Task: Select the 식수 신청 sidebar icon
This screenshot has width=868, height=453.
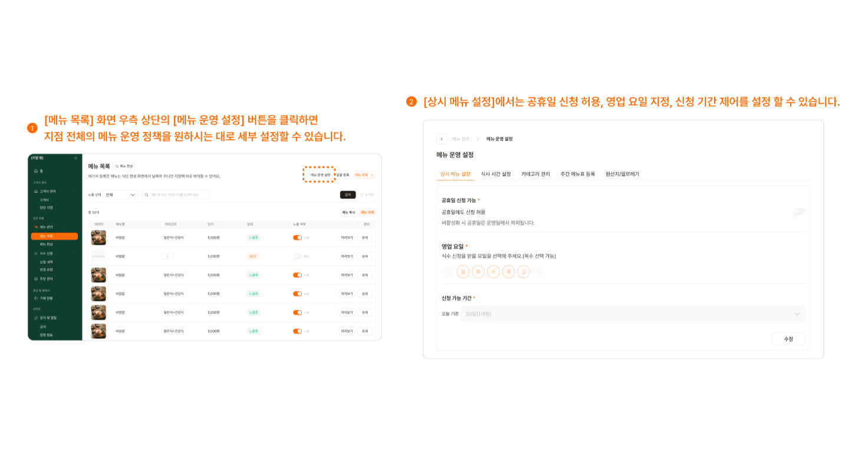Action: point(36,253)
